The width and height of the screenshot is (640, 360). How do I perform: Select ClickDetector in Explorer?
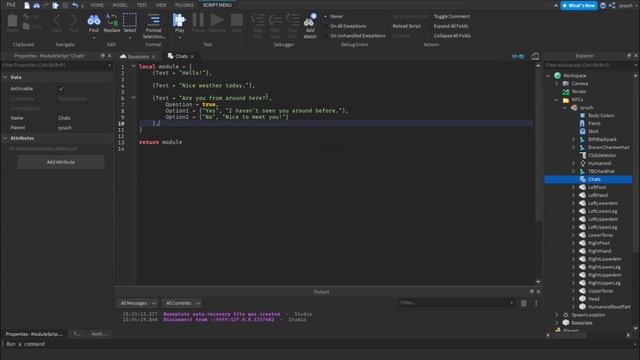click(x=602, y=156)
